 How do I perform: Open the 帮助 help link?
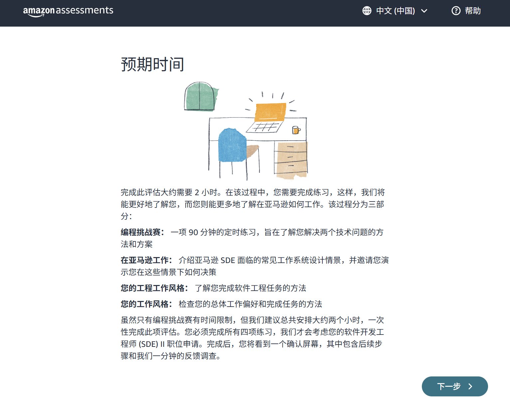tap(473, 11)
